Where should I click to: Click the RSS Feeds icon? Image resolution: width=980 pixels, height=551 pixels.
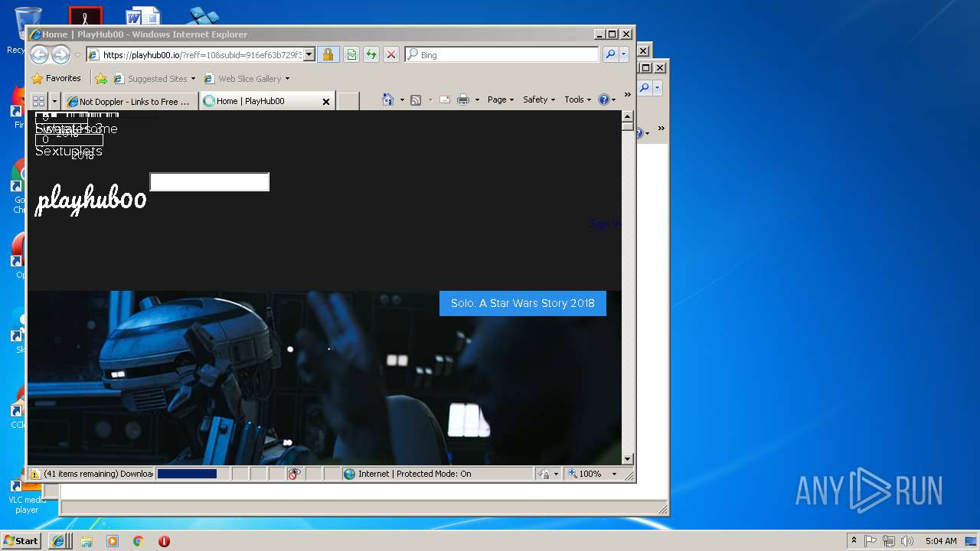[416, 99]
